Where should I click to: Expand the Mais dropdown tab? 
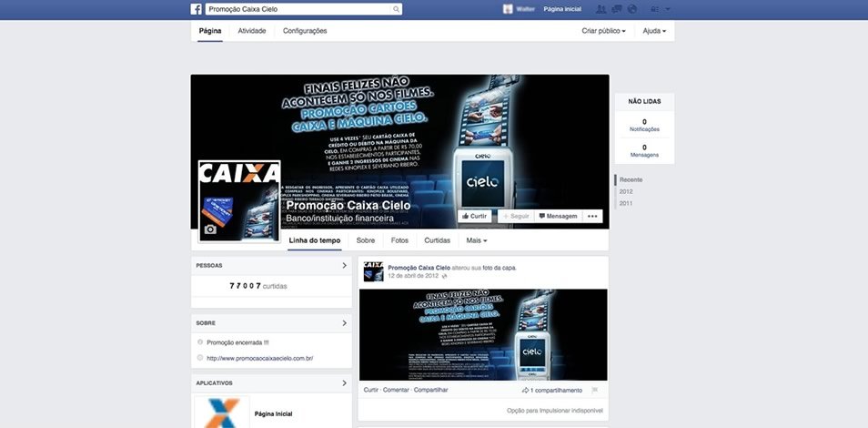coord(477,240)
